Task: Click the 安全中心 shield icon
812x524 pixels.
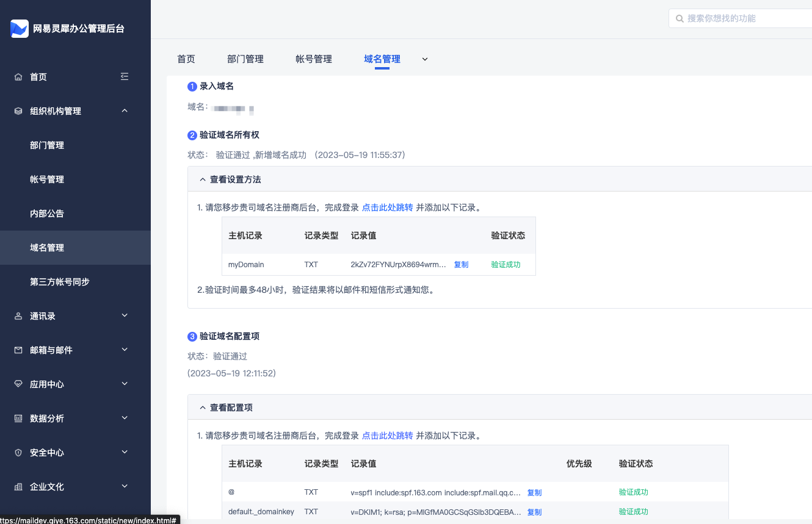Action: [18, 453]
